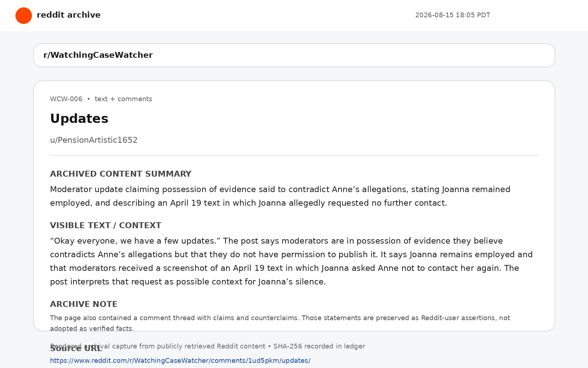Click the horizontal divider below the username
The height and width of the screenshot is (368, 588).
click(x=294, y=155)
